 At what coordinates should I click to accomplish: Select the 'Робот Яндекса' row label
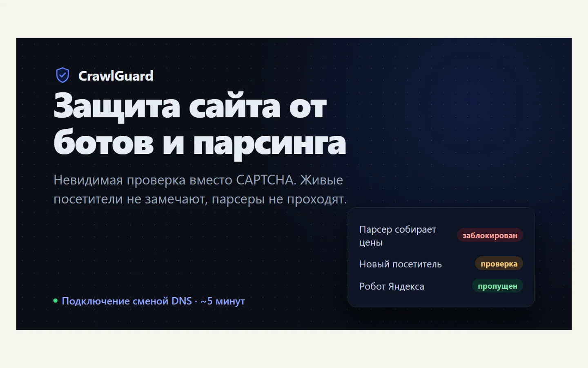tap(392, 286)
